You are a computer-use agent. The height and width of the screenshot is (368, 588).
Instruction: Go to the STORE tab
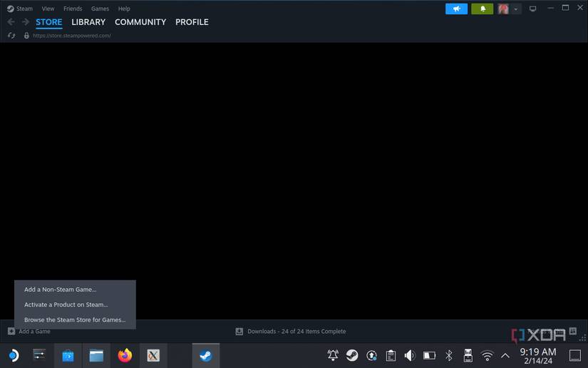coord(49,22)
